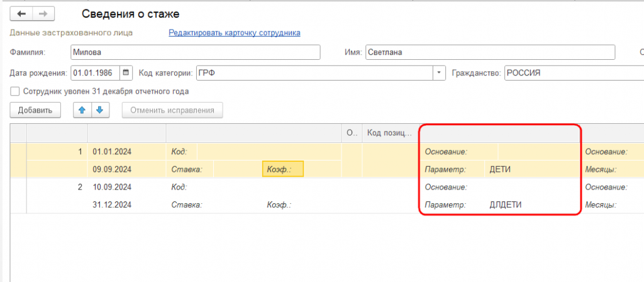Screen dimensions: 644x282
Task: Click the Добавить button
Action: click(35, 110)
